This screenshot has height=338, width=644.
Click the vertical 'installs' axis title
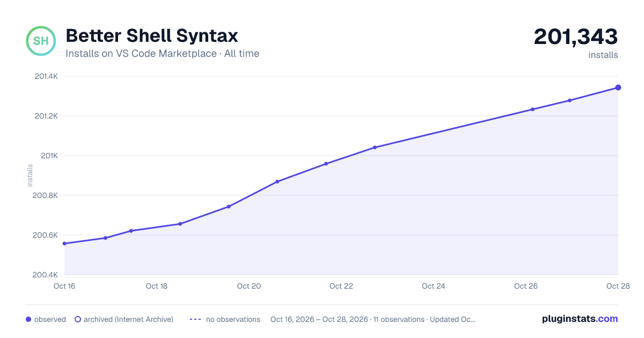click(30, 175)
